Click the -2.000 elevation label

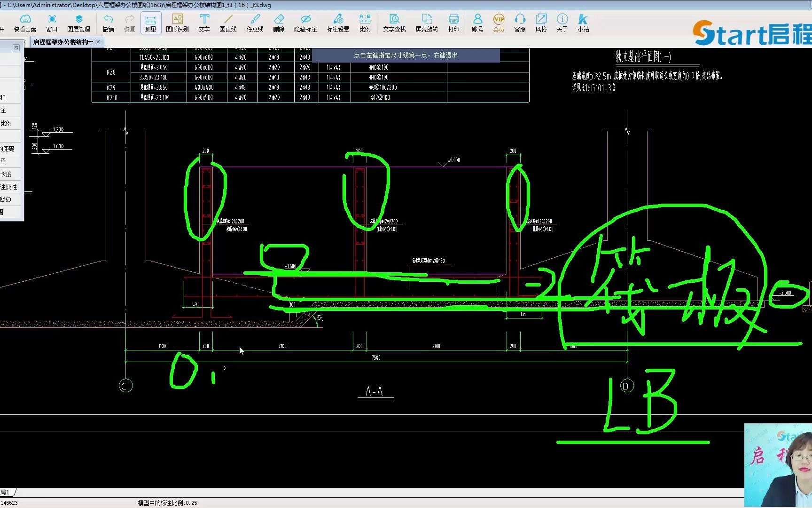(785, 293)
